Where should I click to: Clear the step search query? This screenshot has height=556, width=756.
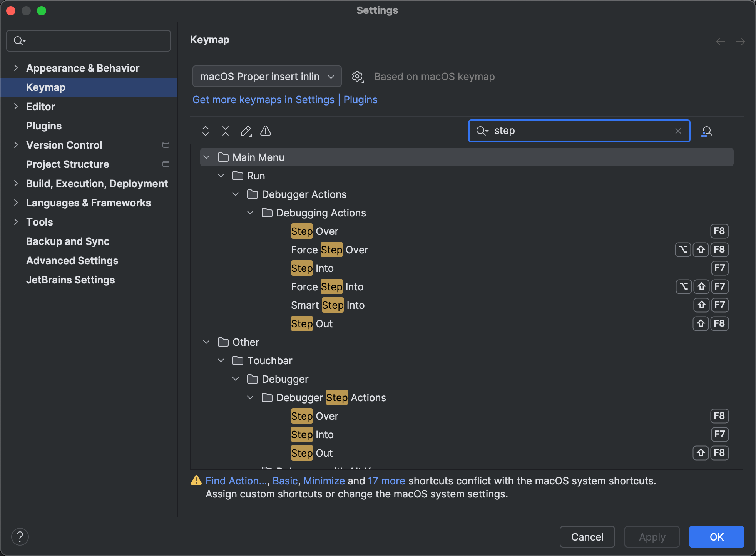(678, 131)
